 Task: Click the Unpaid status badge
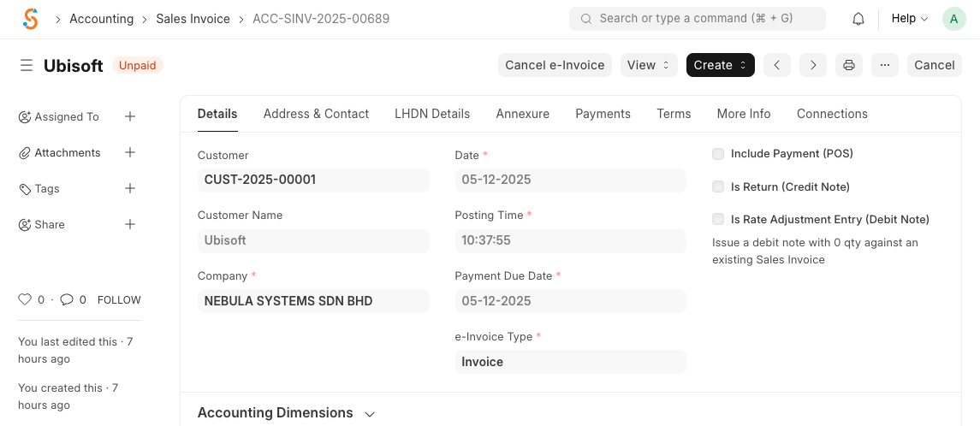click(x=138, y=65)
